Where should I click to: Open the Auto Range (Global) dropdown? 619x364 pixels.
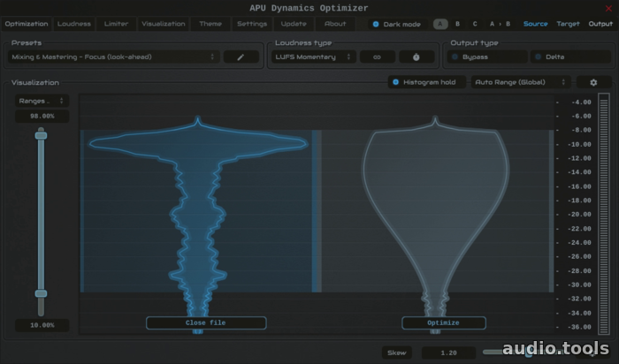(521, 82)
